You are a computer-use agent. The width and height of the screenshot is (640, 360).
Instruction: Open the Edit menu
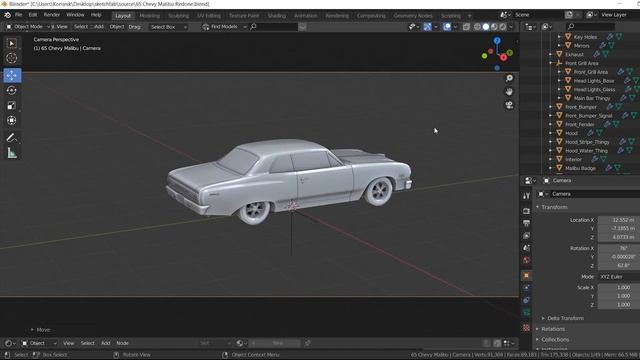tap(33, 15)
